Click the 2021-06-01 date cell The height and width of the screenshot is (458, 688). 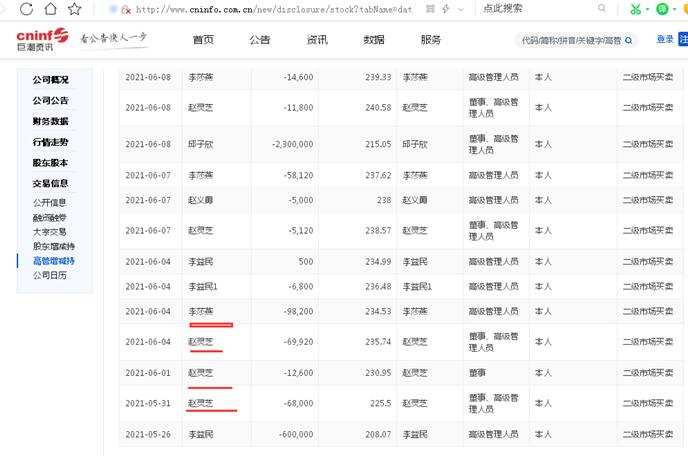[x=148, y=373]
